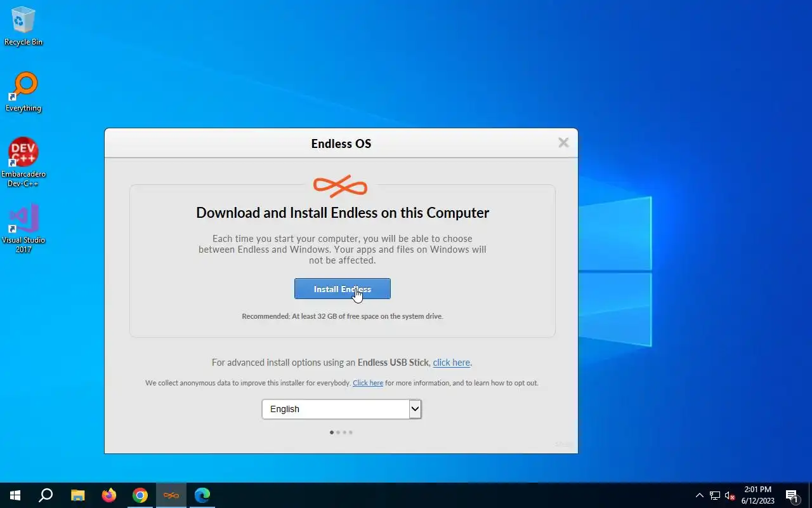Open the clock showing 2:01 PM

pyautogui.click(x=758, y=495)
